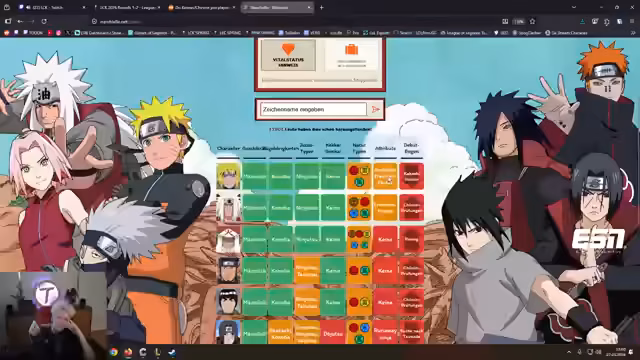The height and width of the screenshot is (360, 640).
Task: Submit the guess with the red arrow
Action: 376,109
